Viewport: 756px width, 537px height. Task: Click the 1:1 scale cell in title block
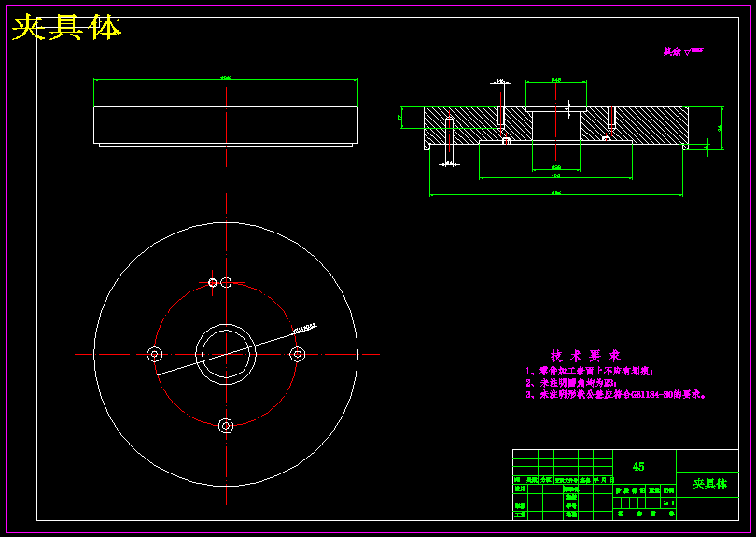point(668,503)
